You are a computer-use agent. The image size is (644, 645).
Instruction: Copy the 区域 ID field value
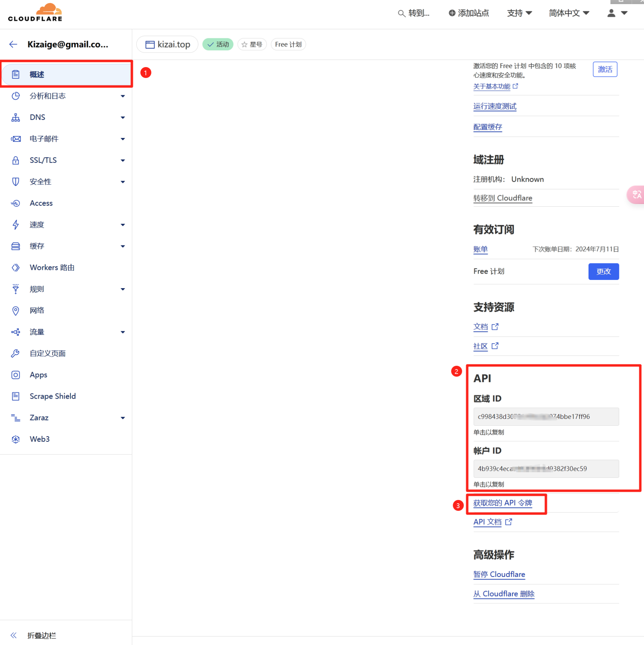(x=546, y=416)
